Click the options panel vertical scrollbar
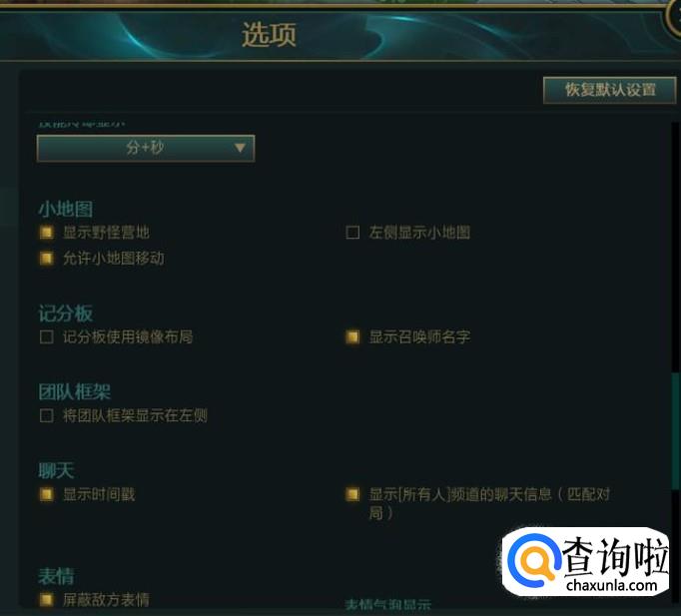 (675, 431)
